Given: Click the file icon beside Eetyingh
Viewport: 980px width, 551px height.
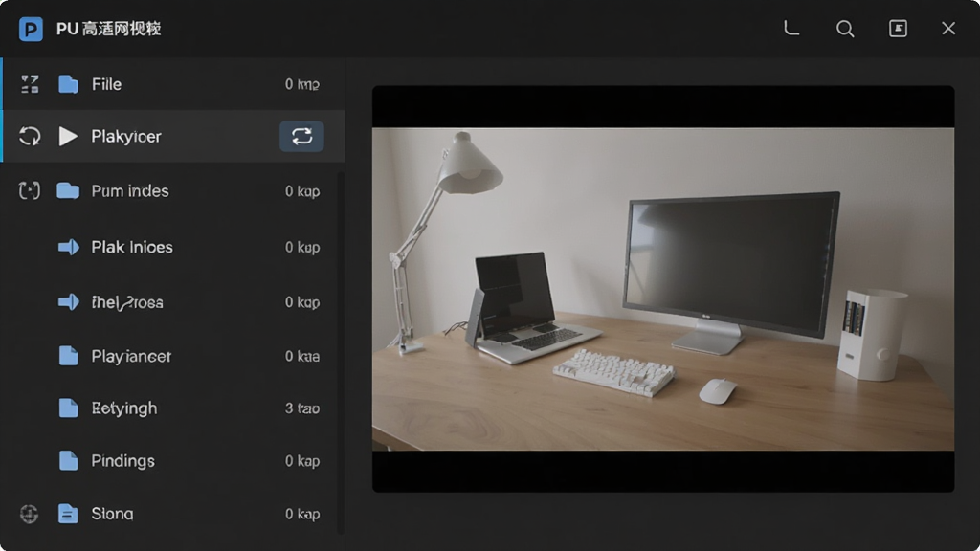Looking at the screenshot, I should (x=68, y=408).
